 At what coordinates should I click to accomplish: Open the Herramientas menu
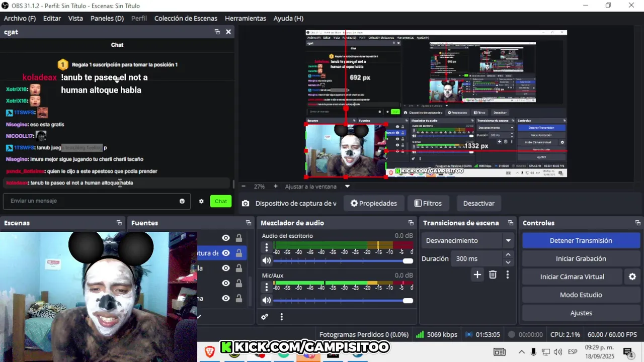[246, 18]
